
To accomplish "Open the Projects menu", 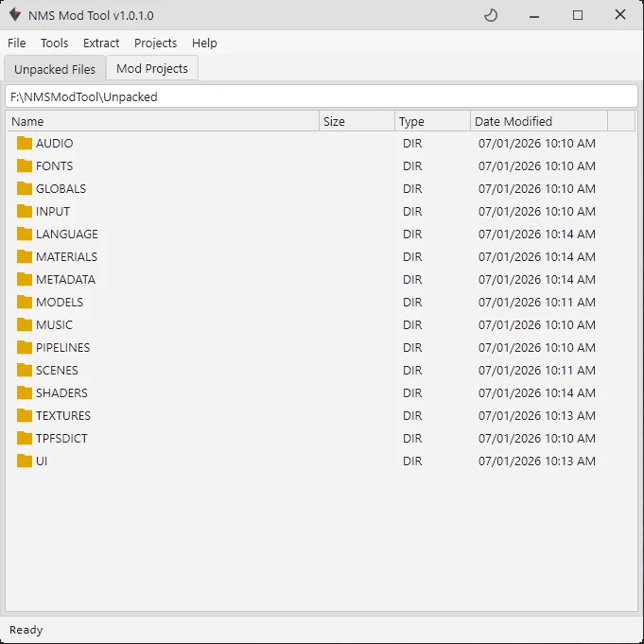I will click(x=155, y=43).
